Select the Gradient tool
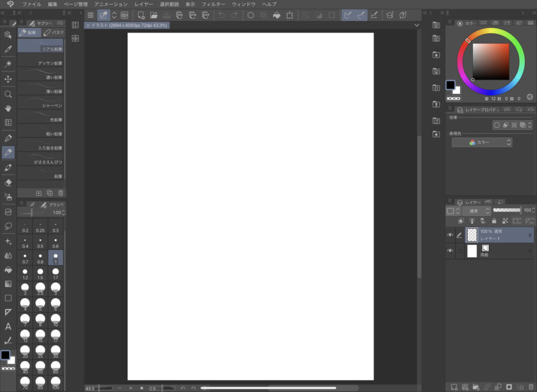This screenshot has width=537, height=392. coord(8,284)
